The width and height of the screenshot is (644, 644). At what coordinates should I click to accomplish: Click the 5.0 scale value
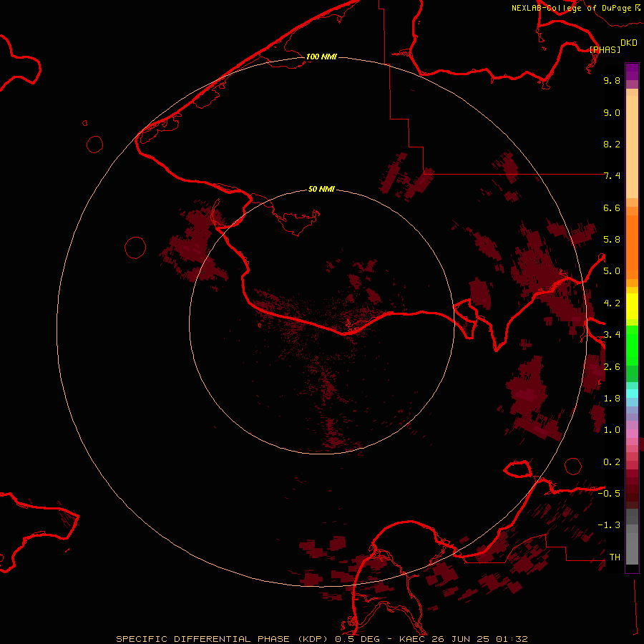pyautogui.click(x=612, y=271)
